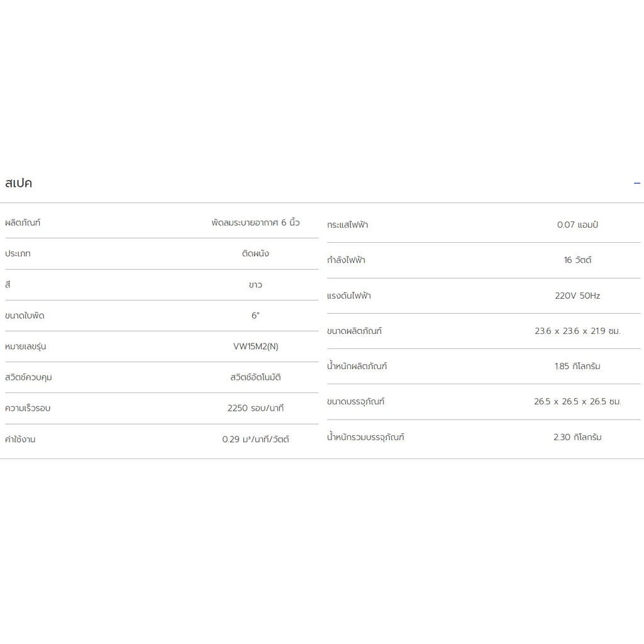Screen dimensions: 644x644
Task: Select the 0.07 แอมป์ value
Action: pyautogui.click(x=577, y=225)
